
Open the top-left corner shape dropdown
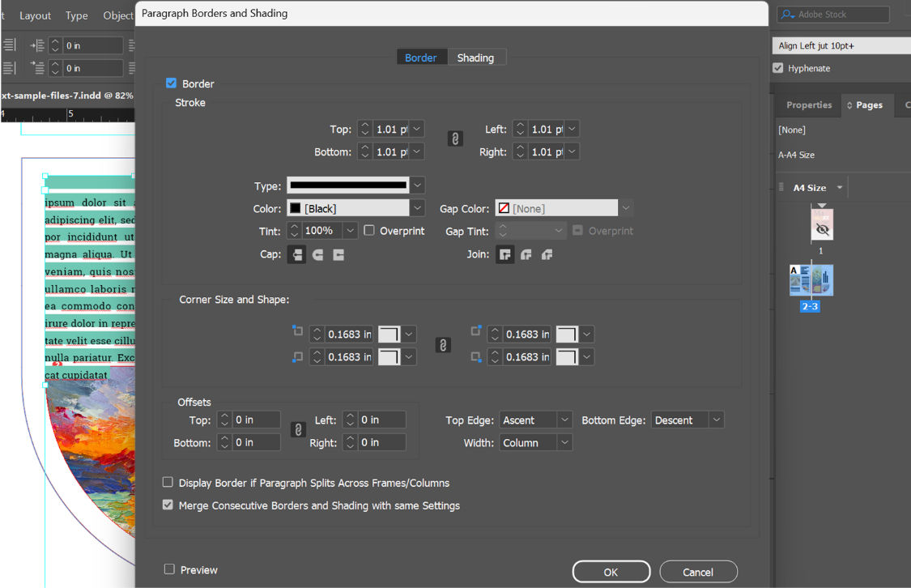coord(409,334)
